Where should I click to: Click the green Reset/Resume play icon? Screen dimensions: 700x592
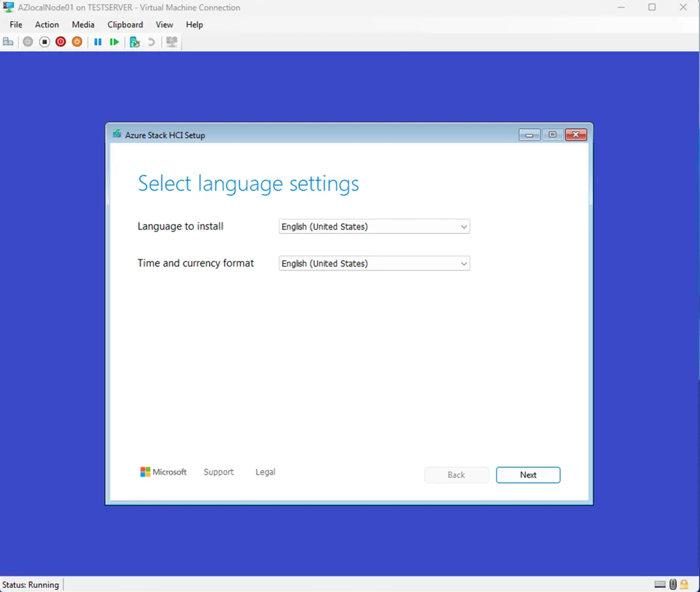[x=114, y=42]
